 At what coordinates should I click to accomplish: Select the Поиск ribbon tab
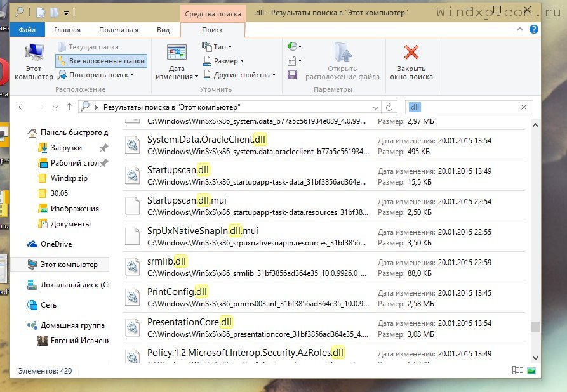point(212,30)
